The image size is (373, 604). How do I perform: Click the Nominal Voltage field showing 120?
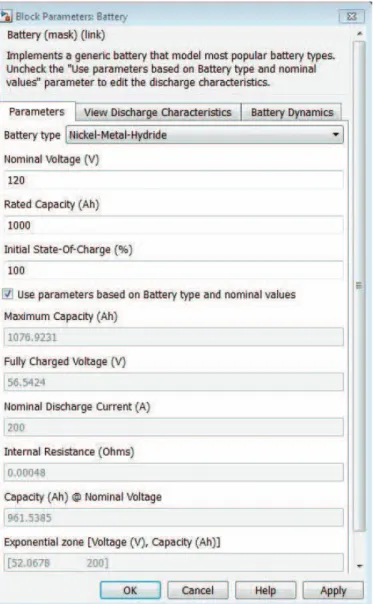click(x=173, y=180)
